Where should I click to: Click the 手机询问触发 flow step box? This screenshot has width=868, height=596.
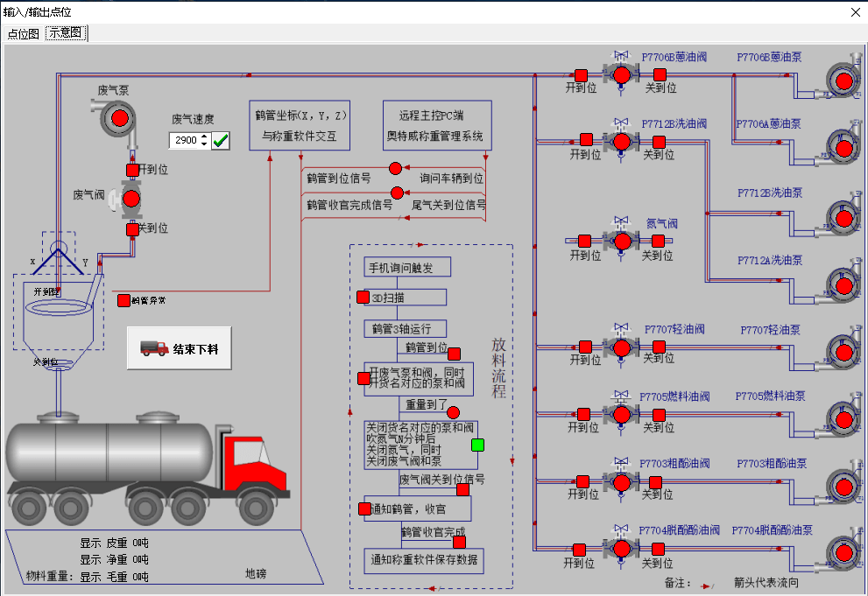[x=406, y=267]
